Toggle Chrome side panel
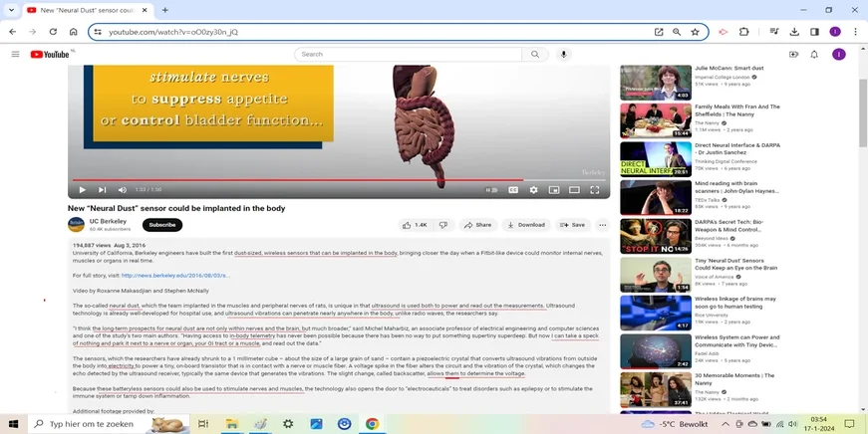 [814, 32]
